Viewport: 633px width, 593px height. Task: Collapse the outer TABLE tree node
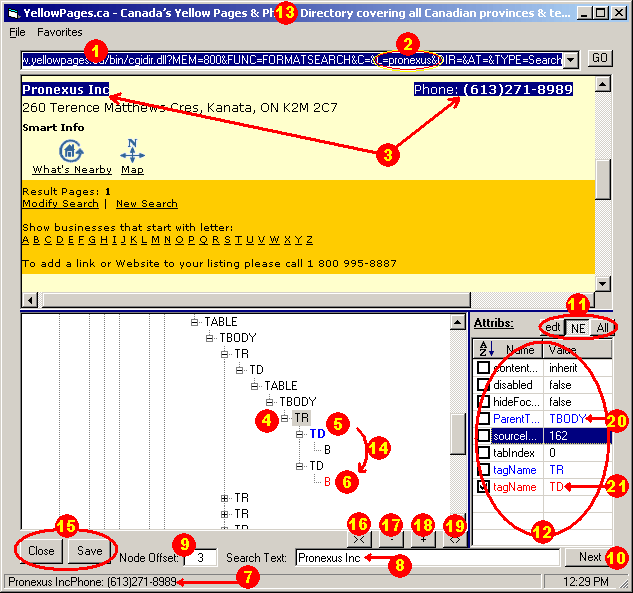pos(195,322)
